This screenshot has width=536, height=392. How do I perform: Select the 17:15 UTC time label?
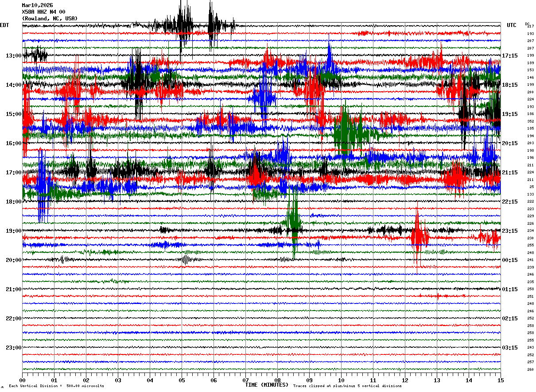(510, 56)
